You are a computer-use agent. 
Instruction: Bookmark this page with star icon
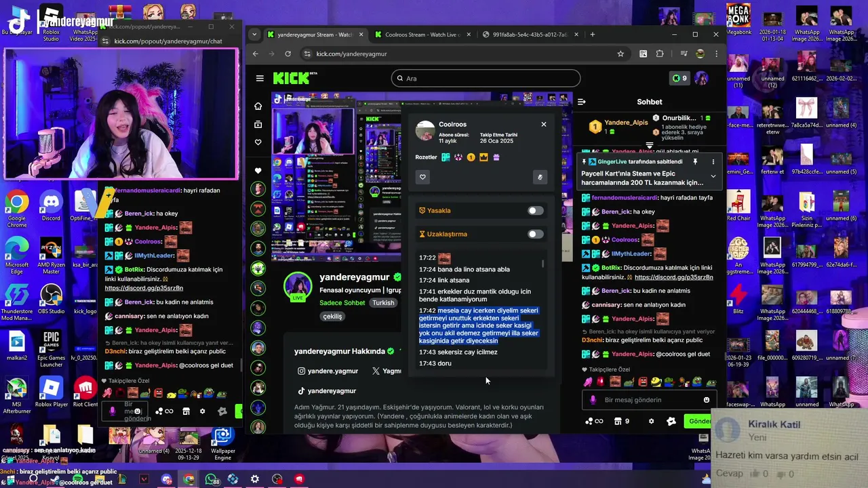[620, 54]
